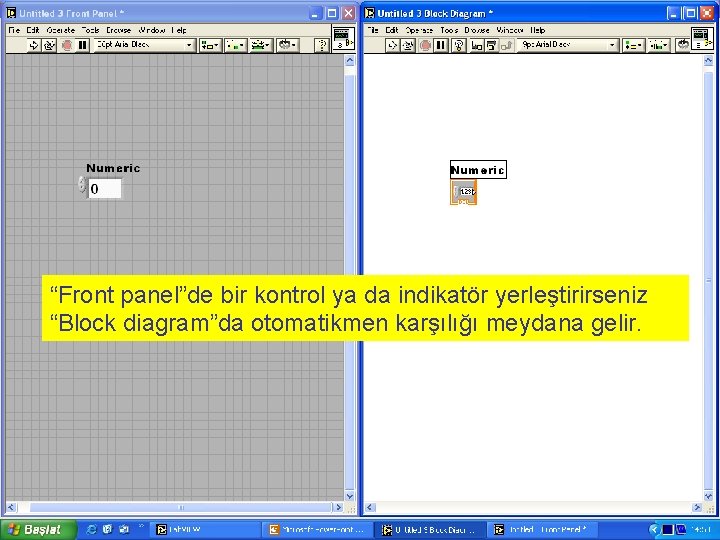The height and width of the screenshot is (540, 720).
Task: Click the Front Panel horizontal scrollbar left arrow
Action: pos(11,507)
